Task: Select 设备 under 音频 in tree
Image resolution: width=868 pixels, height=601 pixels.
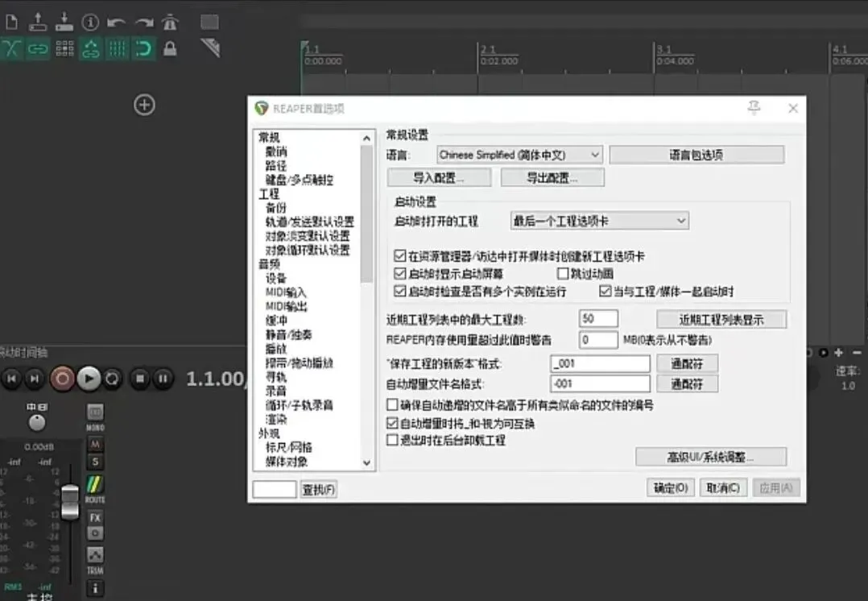Action: (275, 278)
